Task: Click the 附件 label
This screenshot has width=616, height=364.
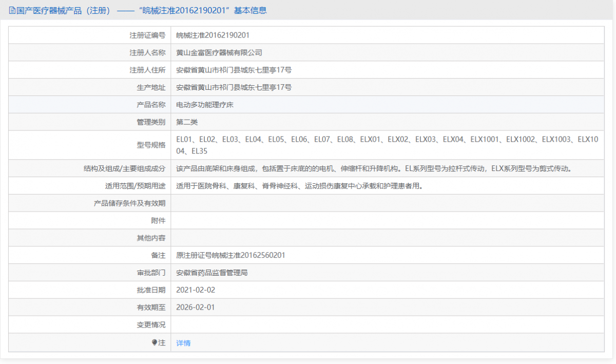Action: 158,221
